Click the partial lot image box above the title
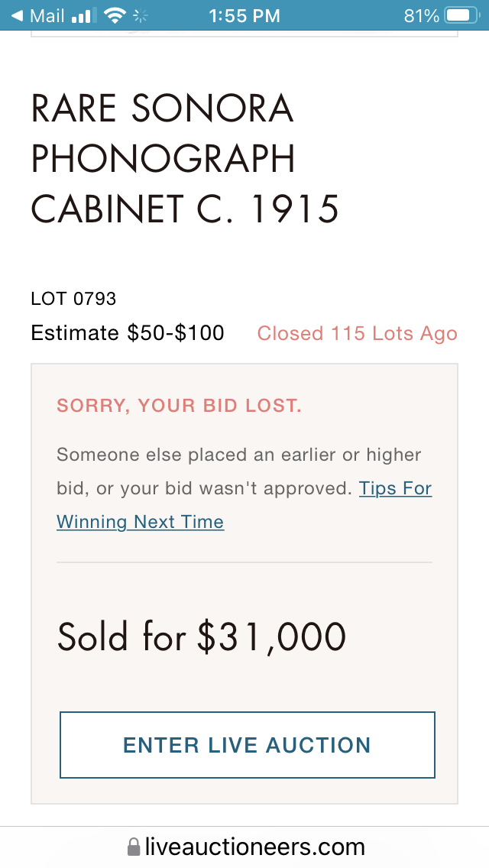Viewport: 489px width, 868px height. [x=244, y=34]
